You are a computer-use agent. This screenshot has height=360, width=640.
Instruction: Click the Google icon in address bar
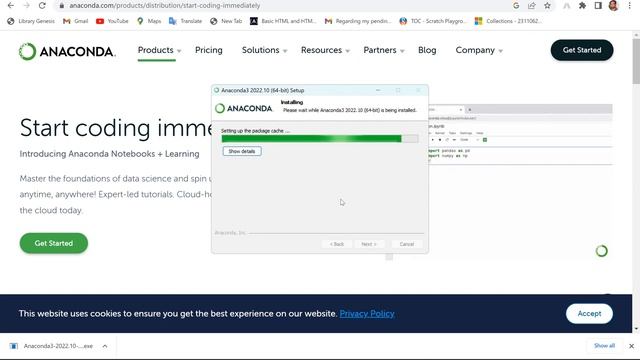click(516, 6)
